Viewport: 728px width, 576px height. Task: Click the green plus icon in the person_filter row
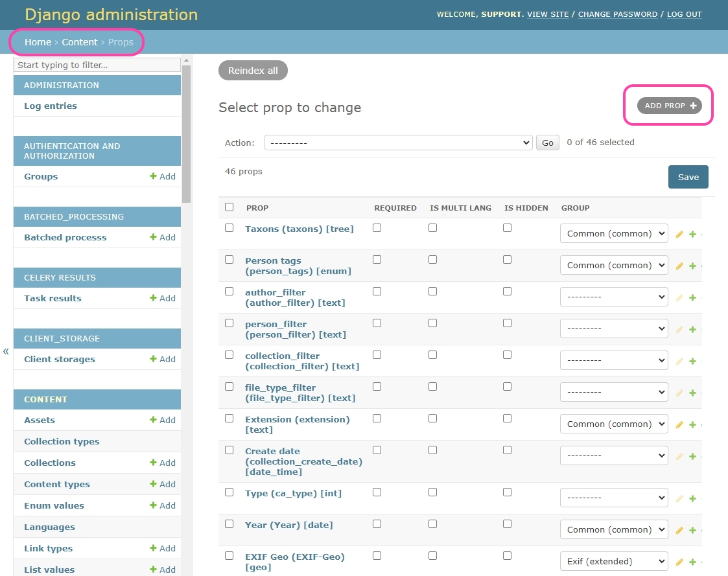coord(693,330)
